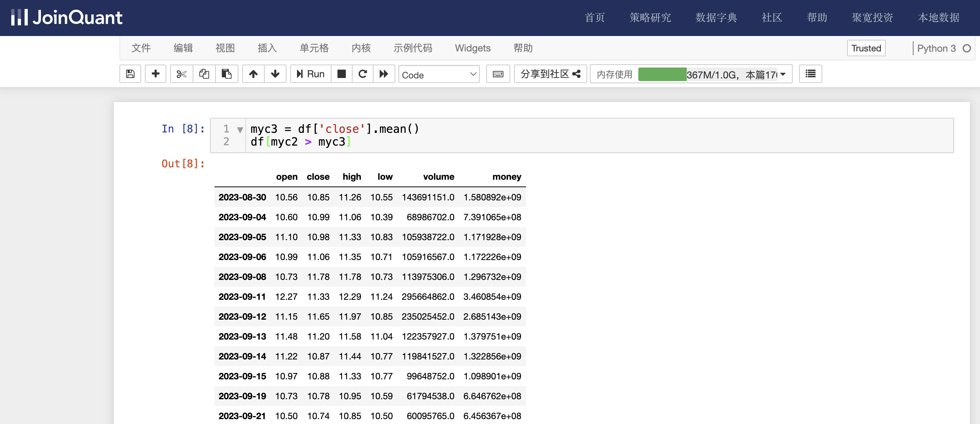Select row index 2023-09-04
The width and height of the screenshot is (980, 424).
[x=242, y=217]
